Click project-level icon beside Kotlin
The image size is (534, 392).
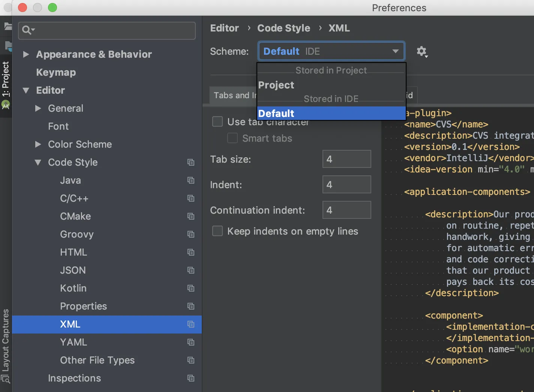pos(191,288)
